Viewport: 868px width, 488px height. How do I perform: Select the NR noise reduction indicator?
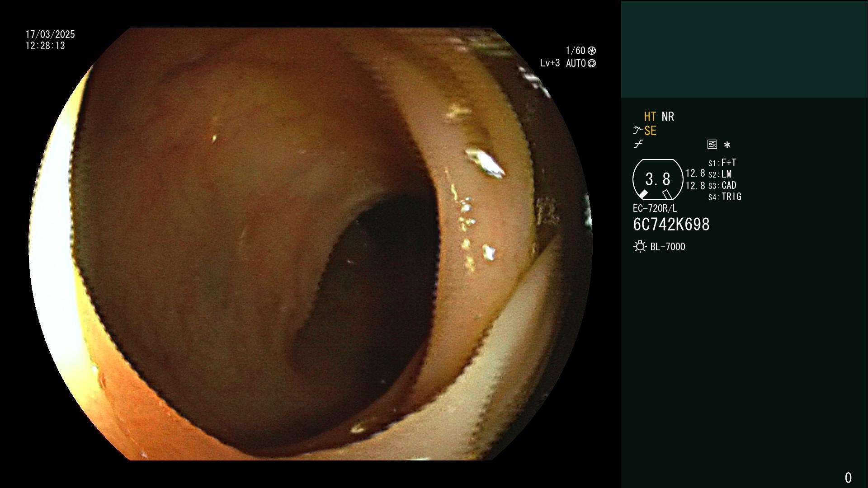pyautogui.click(x=668, y=117)
